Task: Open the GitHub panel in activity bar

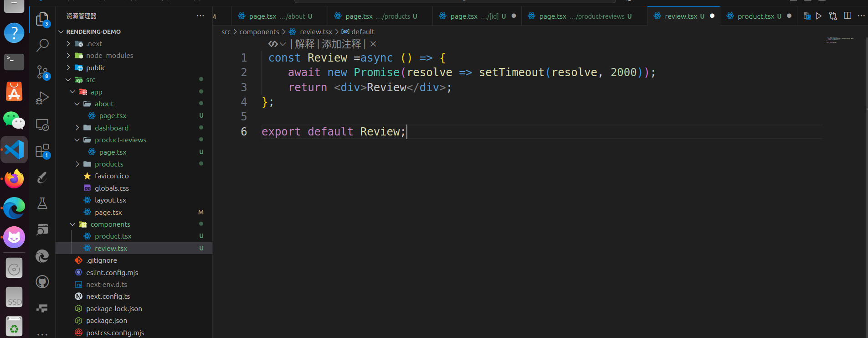Action: pyautogui.click(x=42, y=282)
